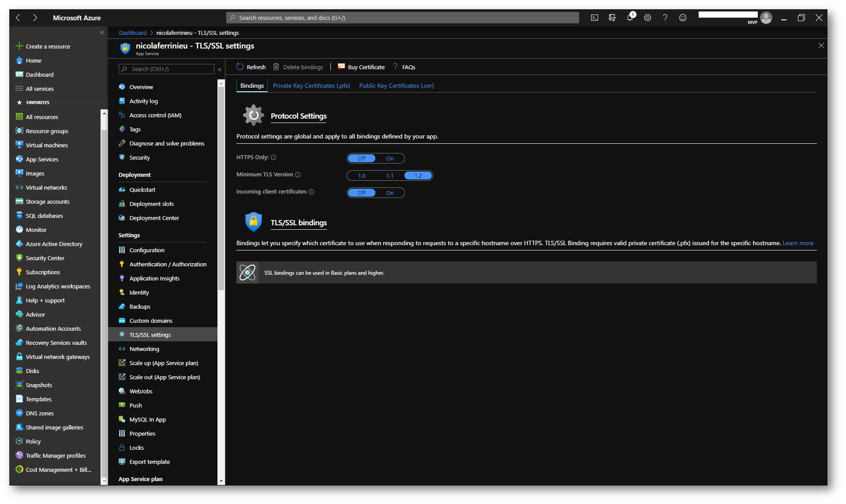The image size is (846, 504).
Task: Click Incoming client certificates info icon
Action: tap(311, 192)
